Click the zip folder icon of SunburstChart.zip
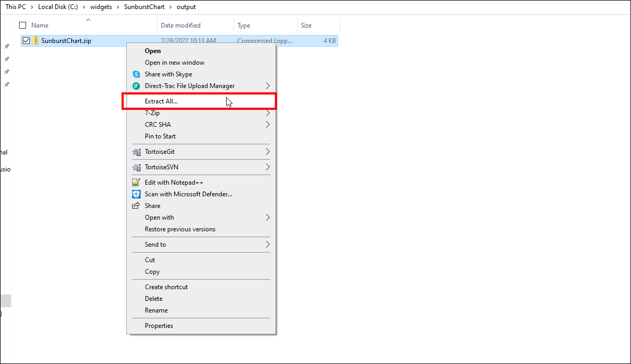Image resolution: width=631 pixels, height=364 pixels. pos(36,41)
